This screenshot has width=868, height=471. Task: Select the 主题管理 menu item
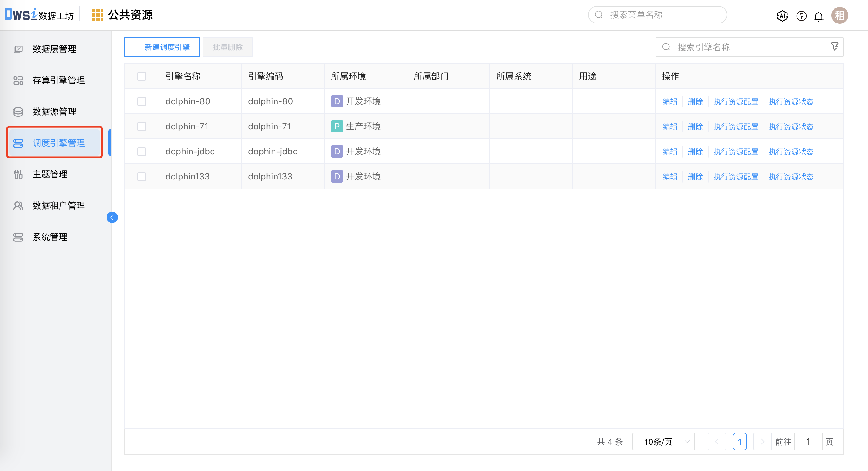tap(50, 174)
